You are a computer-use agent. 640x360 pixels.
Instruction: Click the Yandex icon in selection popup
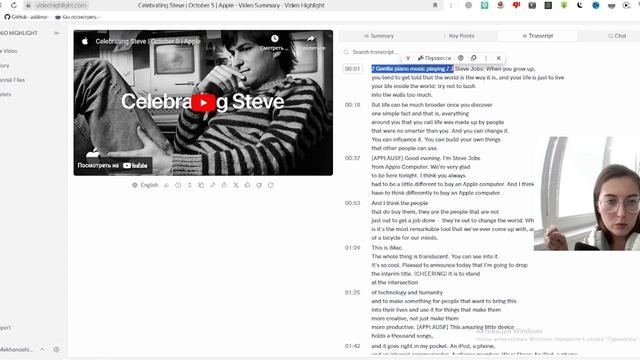(x=408, y=58)
